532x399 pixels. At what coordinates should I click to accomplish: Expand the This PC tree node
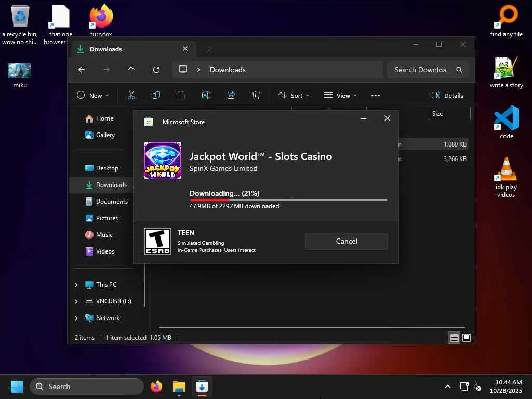click(x=76, y=285)
